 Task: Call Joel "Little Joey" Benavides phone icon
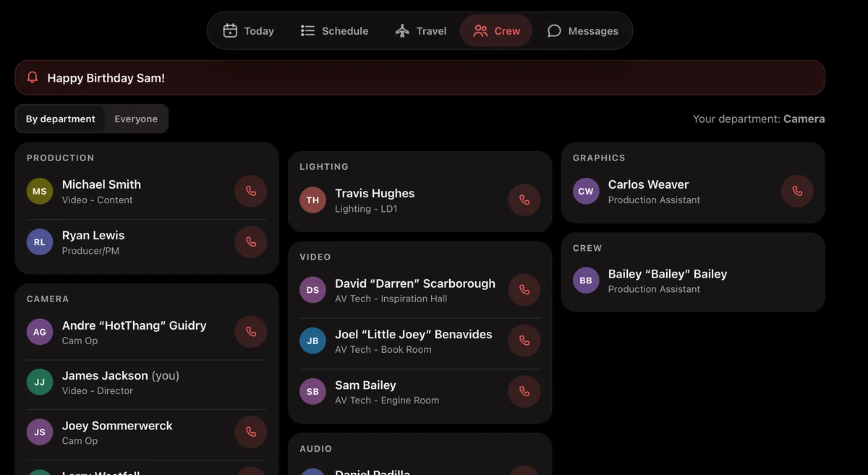coord(524,341)
